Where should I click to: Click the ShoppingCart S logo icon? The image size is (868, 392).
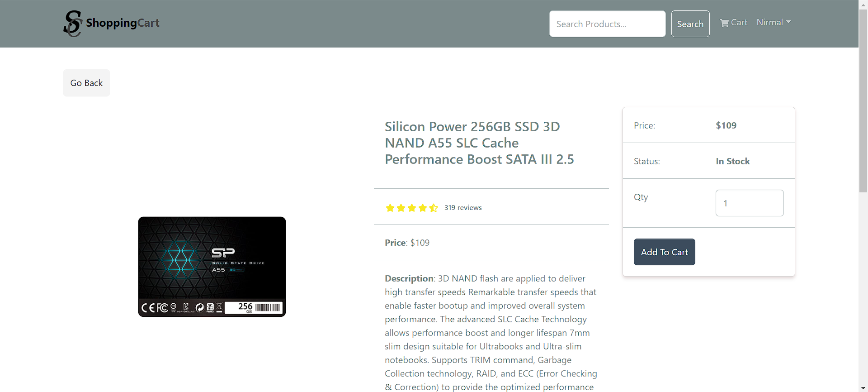(73, 24)
